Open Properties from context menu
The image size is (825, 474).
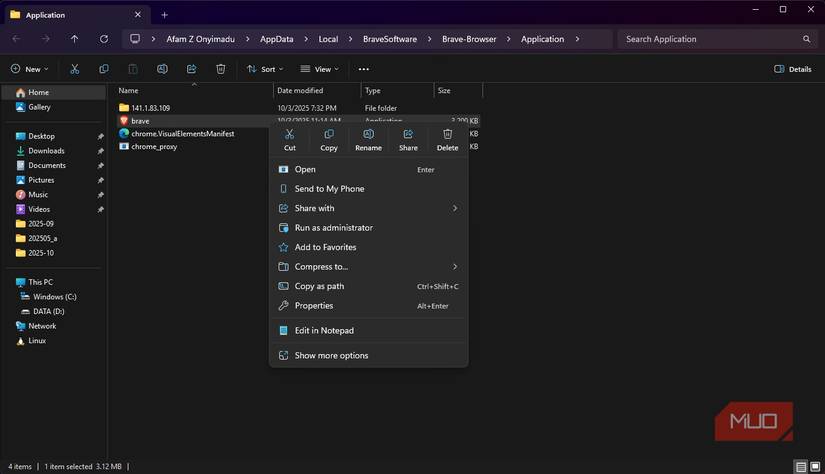coord(368,306)
